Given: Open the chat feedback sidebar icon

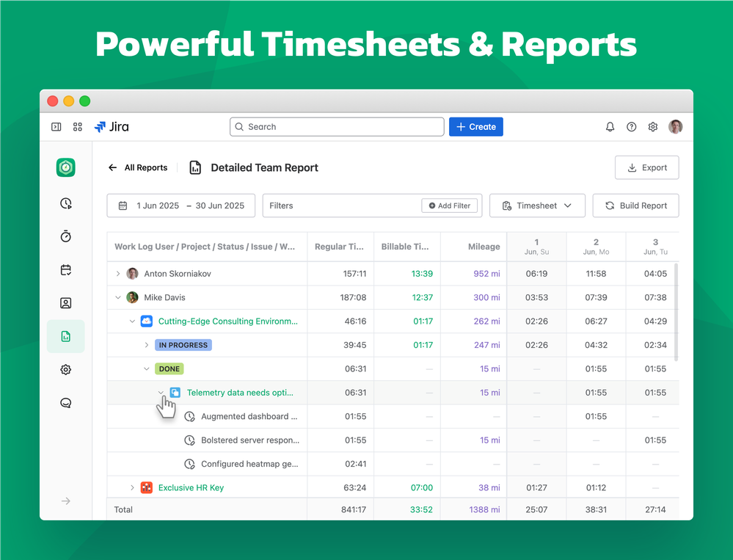Looking at the screenshot, I should coord(66,402).
